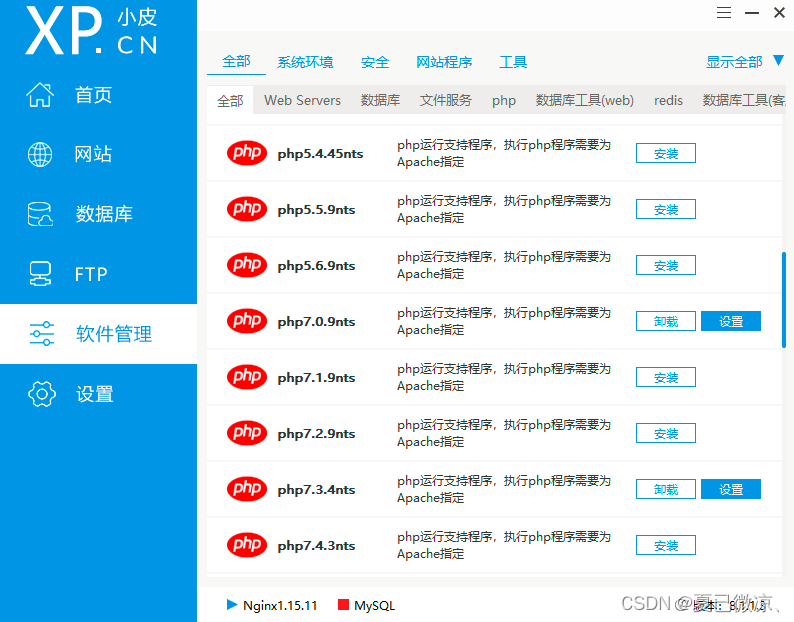Viewport: 794px width, 622px height.
Task: Click the Nginx1.15.11 status text
Action: (x=280, y=605)
